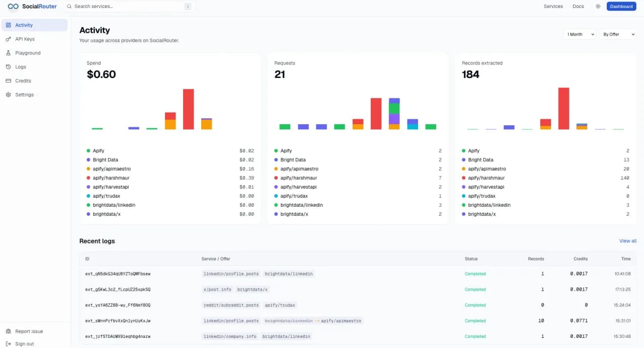The width and height of the screenshot is (644, 348).
Task: Click the Settings gear icon
Action: tap(8, 95)
